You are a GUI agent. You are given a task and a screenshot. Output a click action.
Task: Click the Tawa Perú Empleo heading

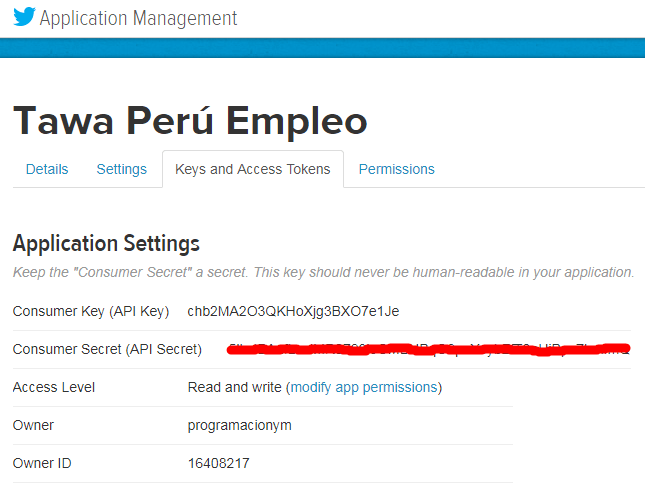[x=190, y=121]
